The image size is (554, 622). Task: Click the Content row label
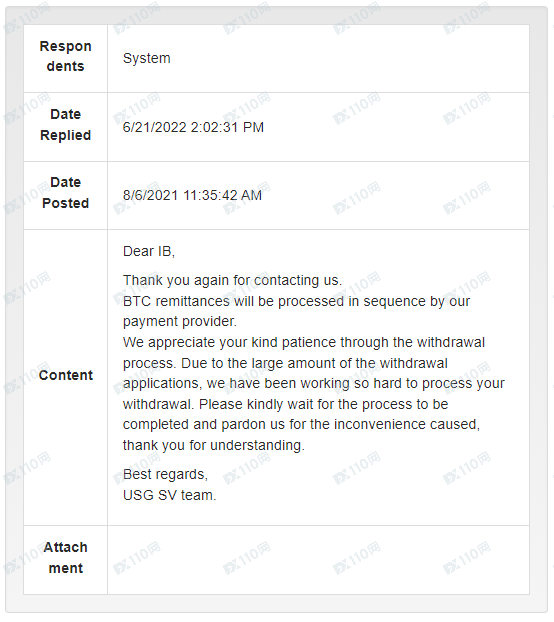tap(65, 375)
